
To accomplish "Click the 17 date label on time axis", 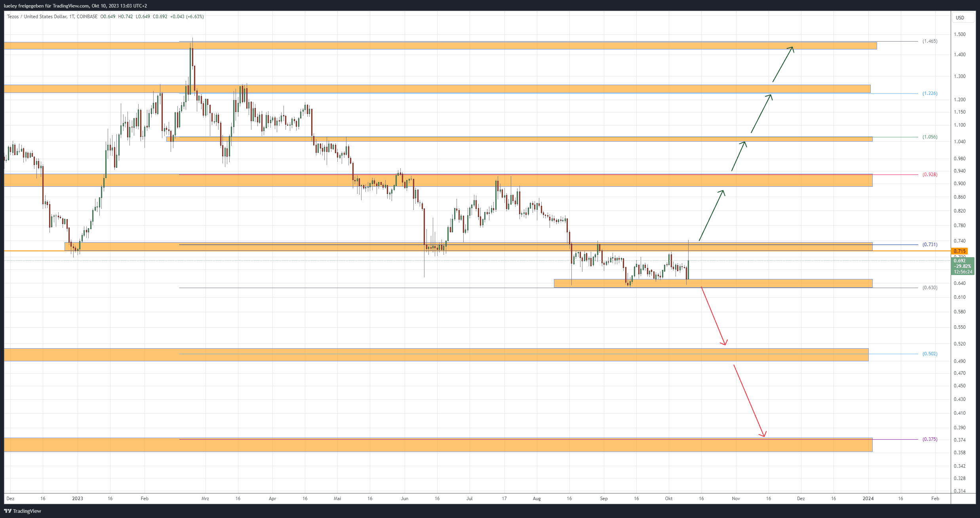I will pyautogui.click(x=504, y=499).
